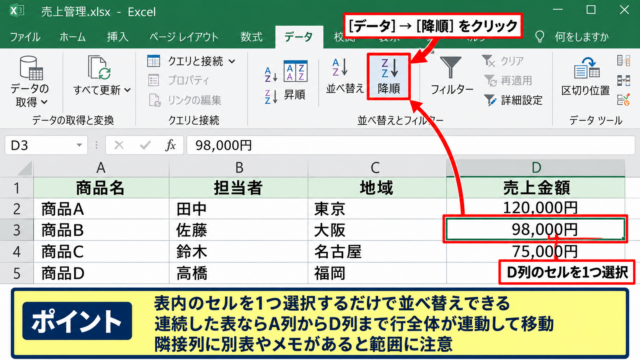
Task: Click cell containing 名古屋
Action: (x=376, y=251)
